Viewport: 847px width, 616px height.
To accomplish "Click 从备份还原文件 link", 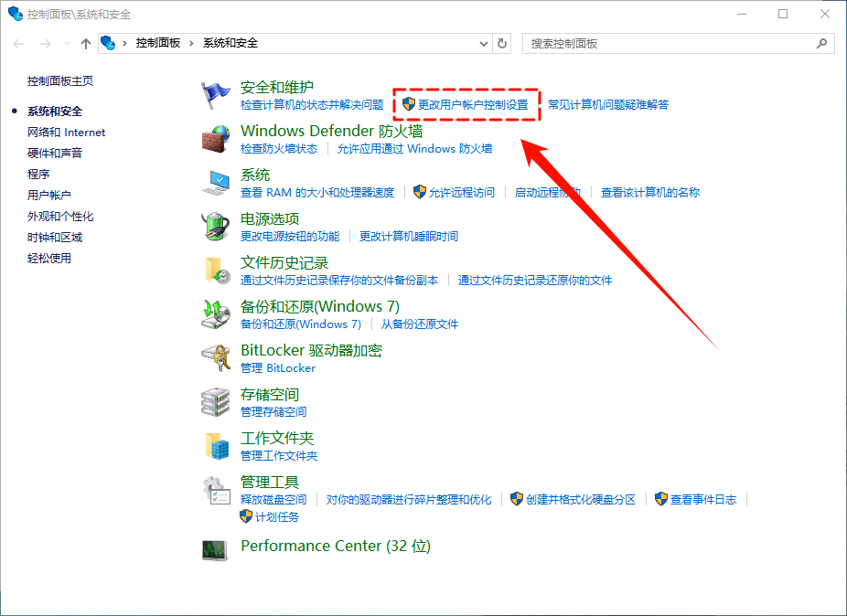I will [420, 324].
